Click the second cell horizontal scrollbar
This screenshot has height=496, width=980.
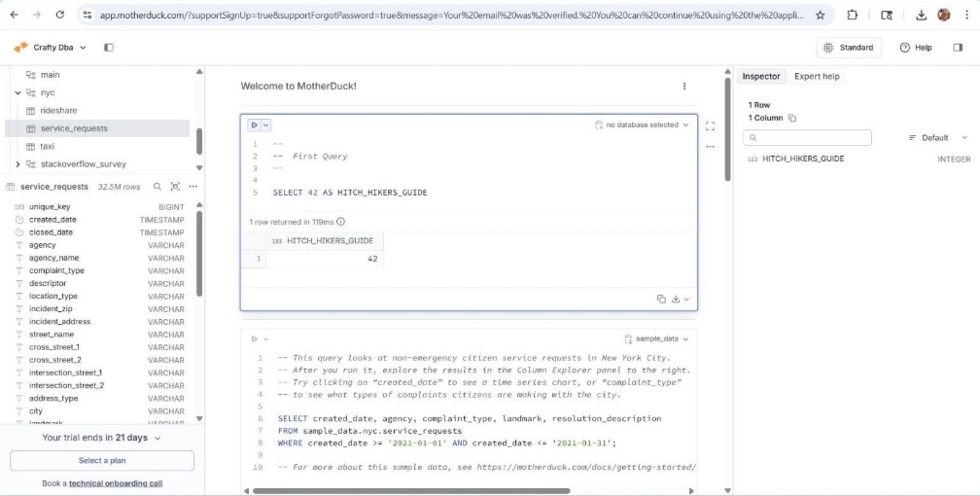(411, 491)
